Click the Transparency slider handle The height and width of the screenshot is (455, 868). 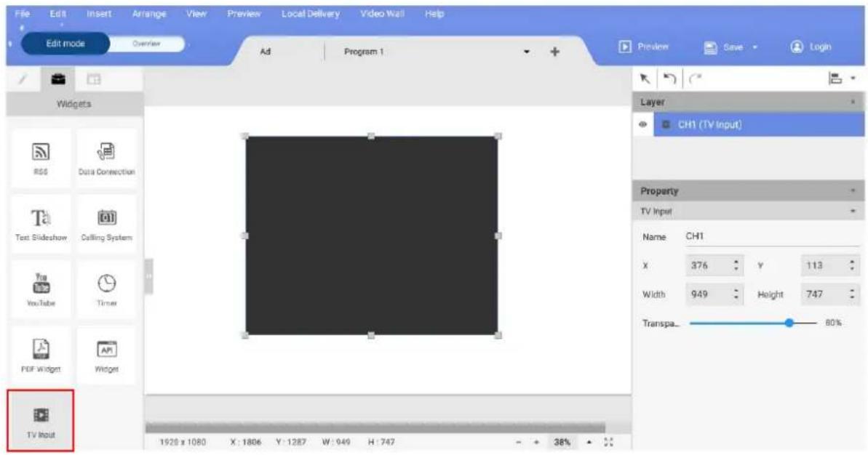point(789,323)
